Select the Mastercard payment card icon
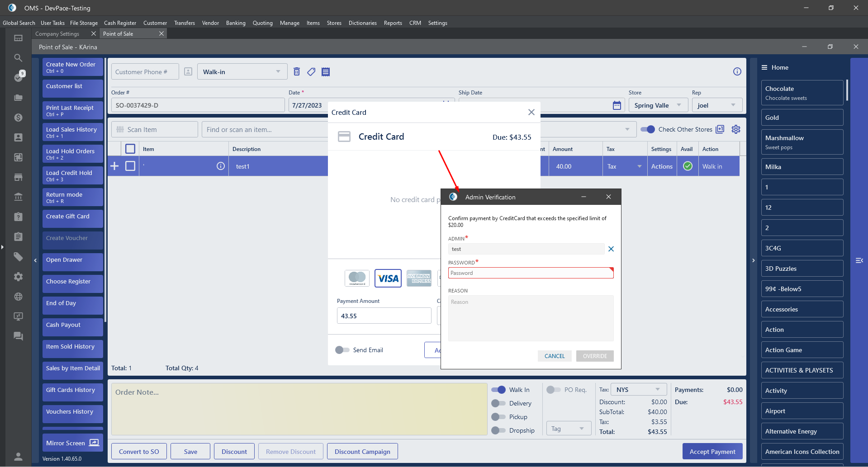Image resolution: width=868 pixels, height=467 pixels. point(357,278)
